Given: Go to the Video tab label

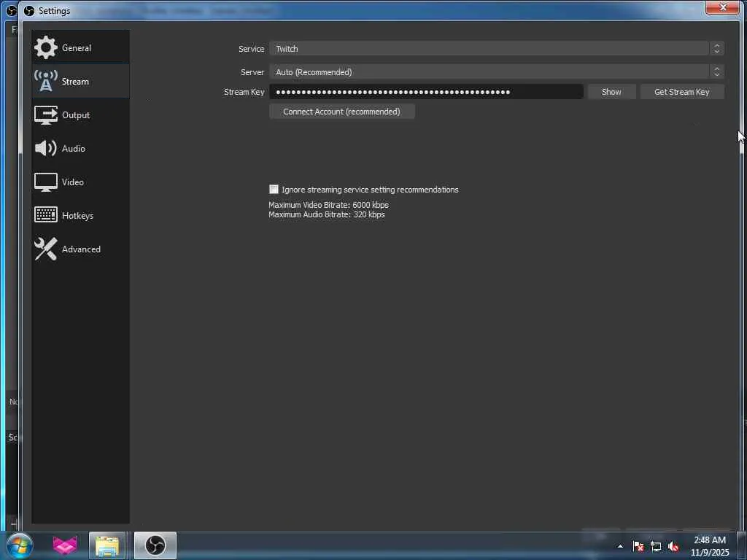Looking at the screenshot, I should [72, 182].
